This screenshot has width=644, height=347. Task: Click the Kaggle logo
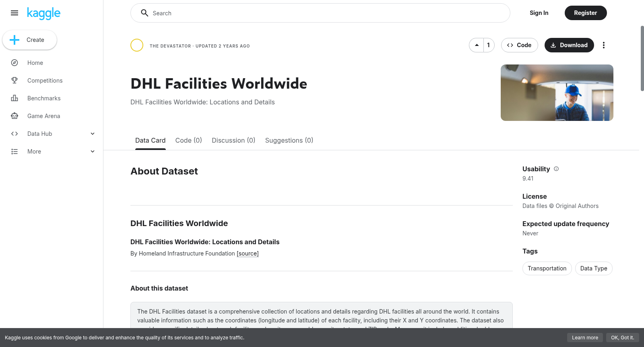tap(43, 13)
